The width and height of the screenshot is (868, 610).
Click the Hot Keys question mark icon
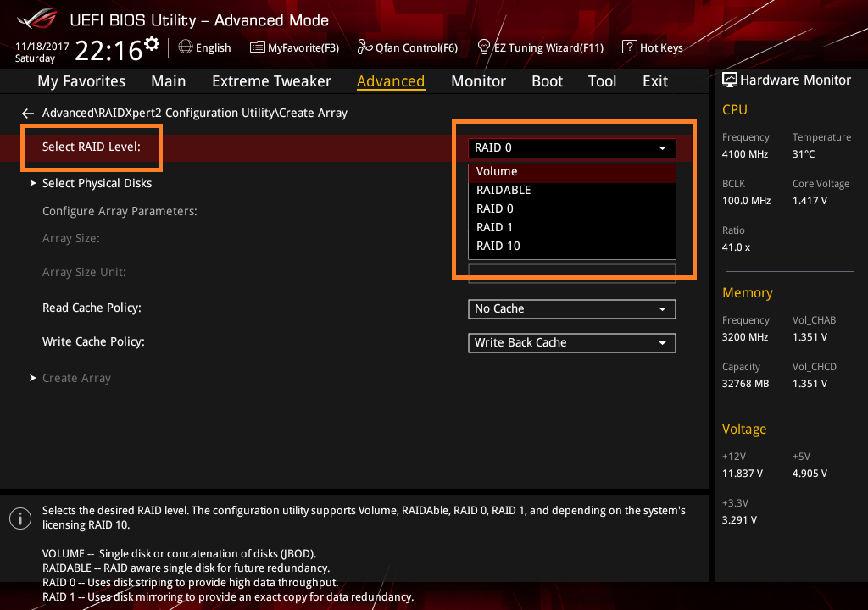click(630, 47)
